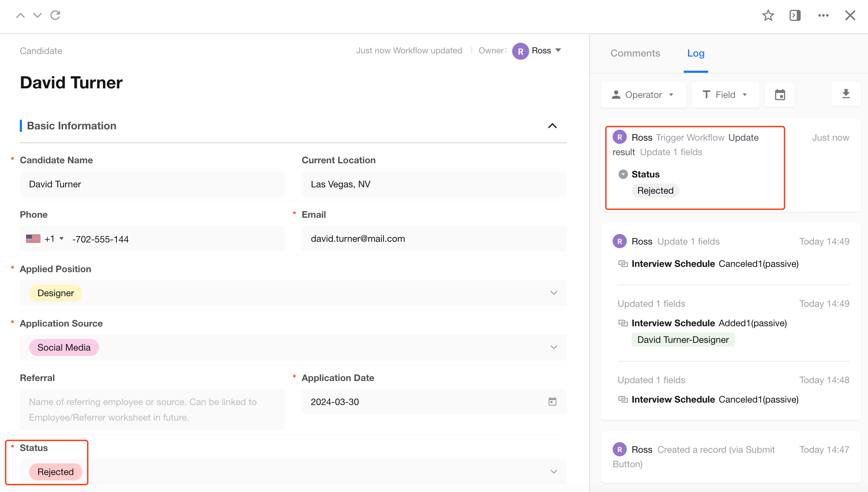The width and height of the screenshot is (868, 492).
Task: Star this record as favorite
Action: coord(768,15)
